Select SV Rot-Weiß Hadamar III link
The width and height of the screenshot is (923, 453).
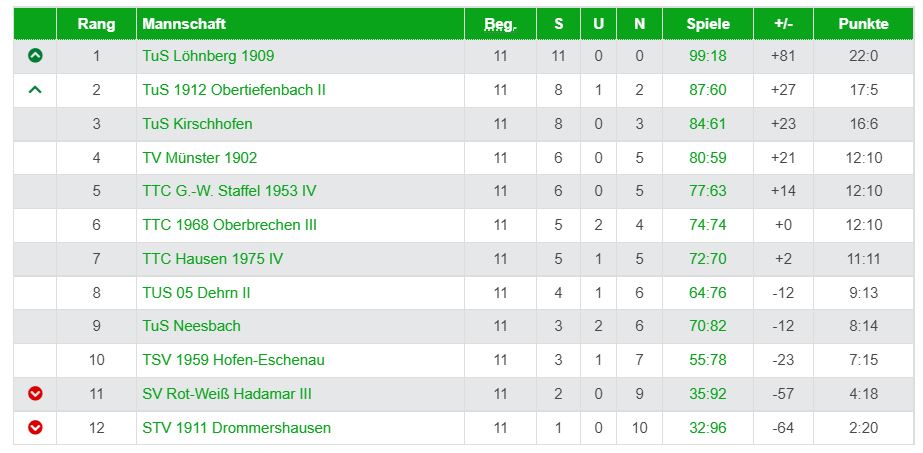[227, 394]
